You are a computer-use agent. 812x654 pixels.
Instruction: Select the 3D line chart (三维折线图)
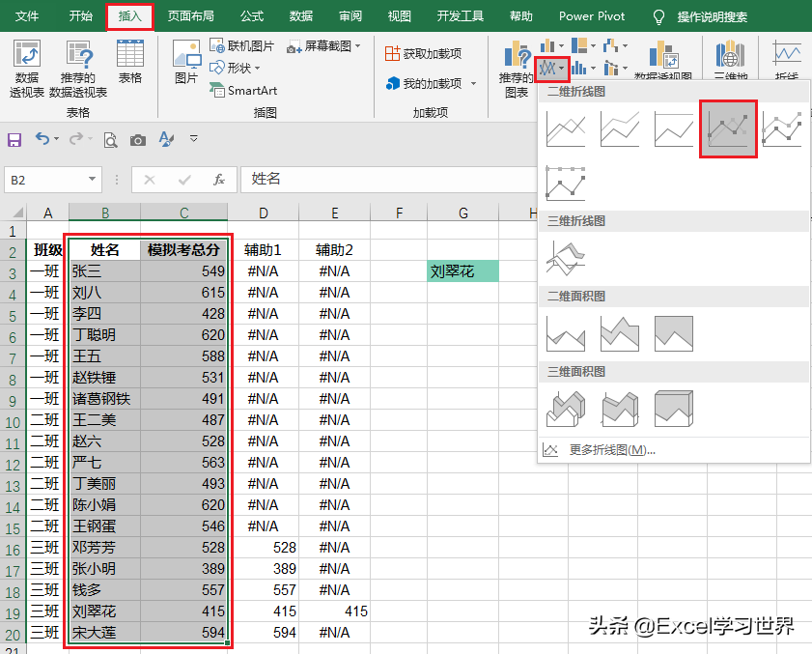[566, 258]
